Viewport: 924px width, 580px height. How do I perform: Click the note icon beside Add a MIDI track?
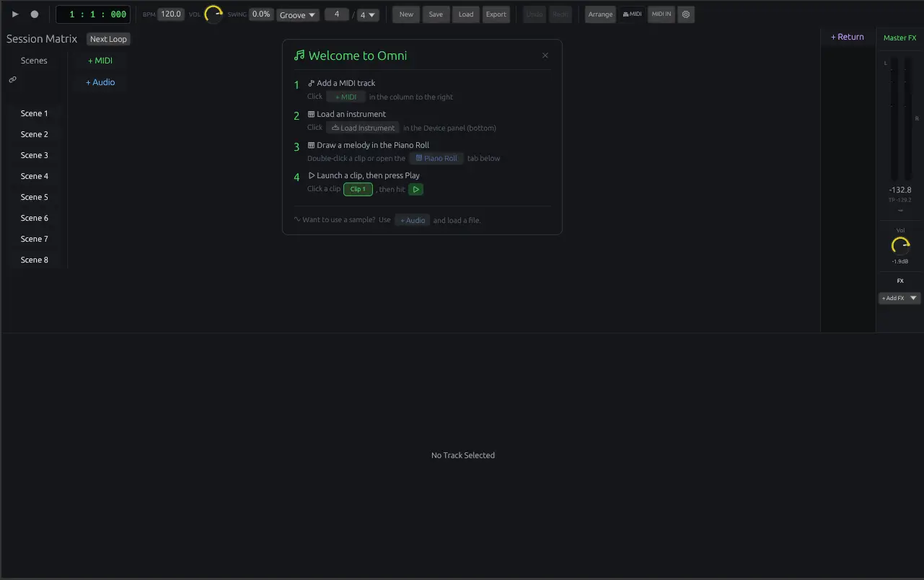(x=312, y=83)
